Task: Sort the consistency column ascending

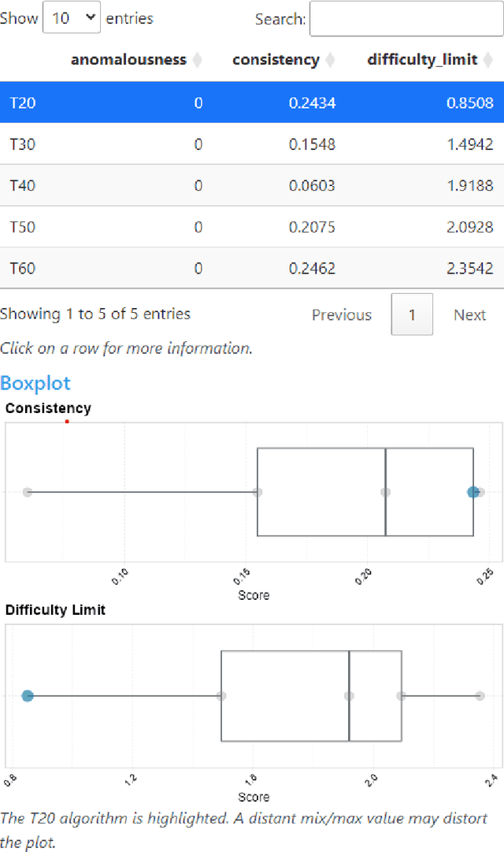Action: [x=276, y=59]
